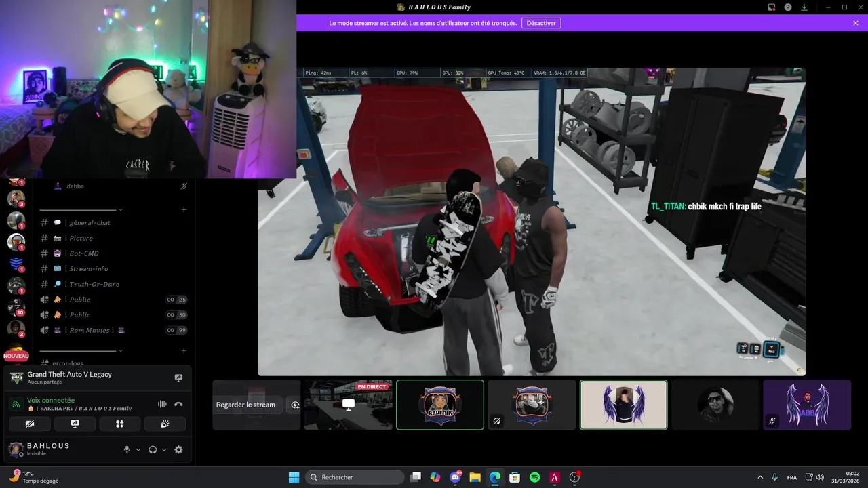
Task: Open File Explorer from the taskbar
Action: [x=475, y=477]
